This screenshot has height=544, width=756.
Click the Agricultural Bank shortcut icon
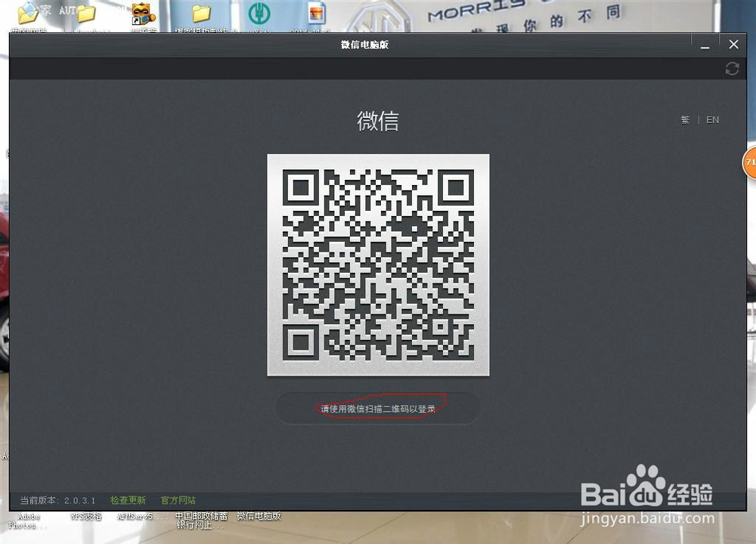261,14
